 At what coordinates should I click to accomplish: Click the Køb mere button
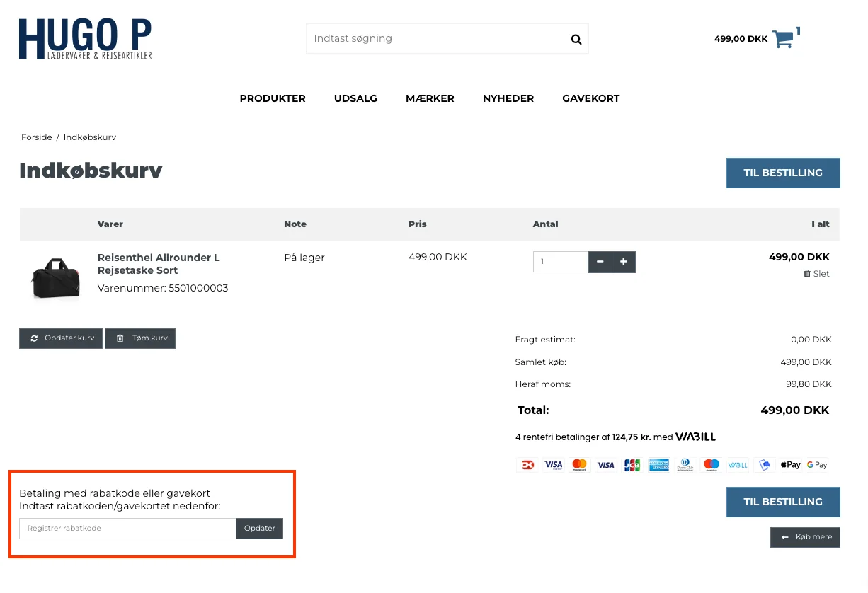(x=805, y=537)
